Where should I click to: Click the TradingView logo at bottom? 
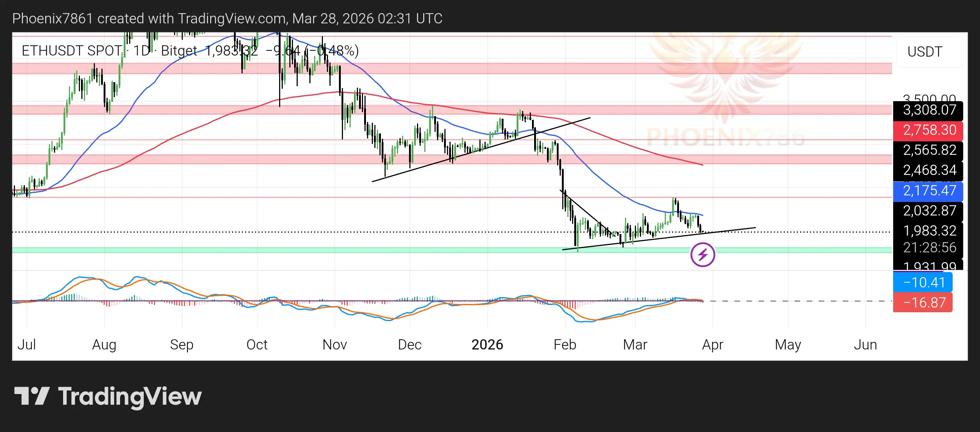tap(108, 396)
